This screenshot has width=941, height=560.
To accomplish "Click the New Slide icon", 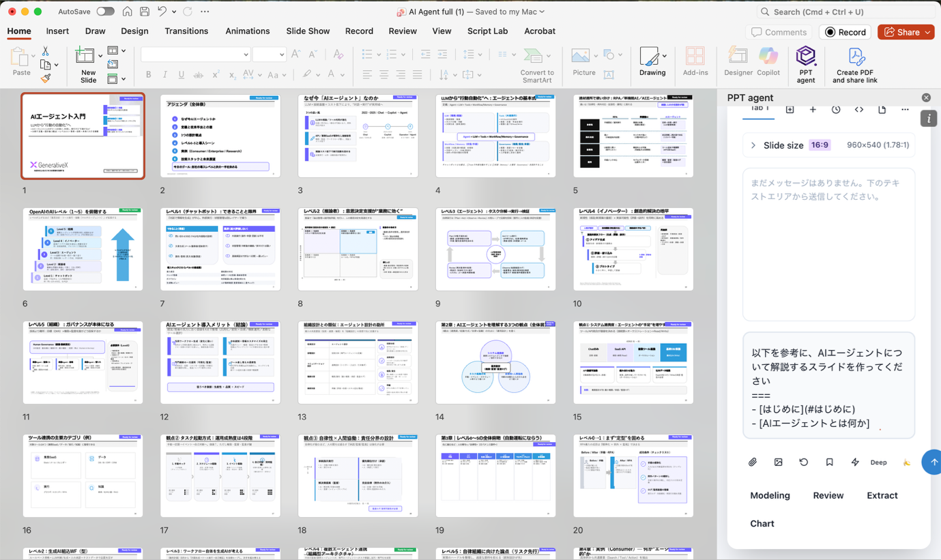I will coord(85,55).
